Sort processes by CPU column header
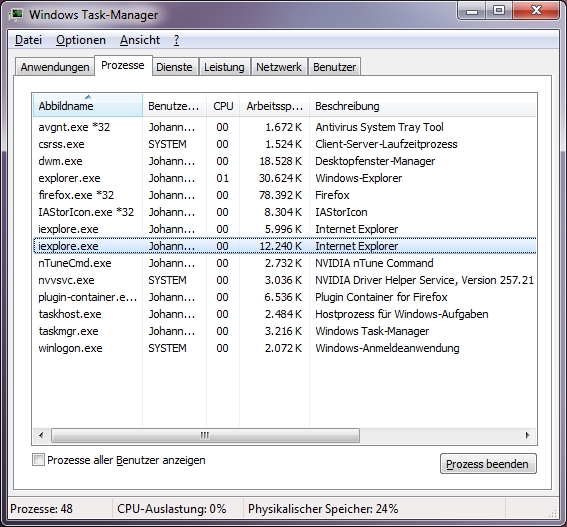This screenshot has width=567, height=527. tap(223, 106)
